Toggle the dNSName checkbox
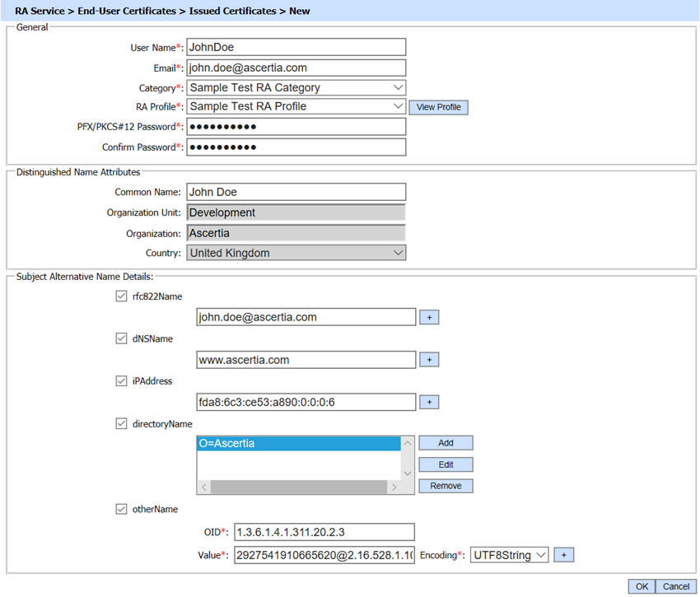Screen dimensions: 700x597 pyautogui.click(x=122, y=338)
